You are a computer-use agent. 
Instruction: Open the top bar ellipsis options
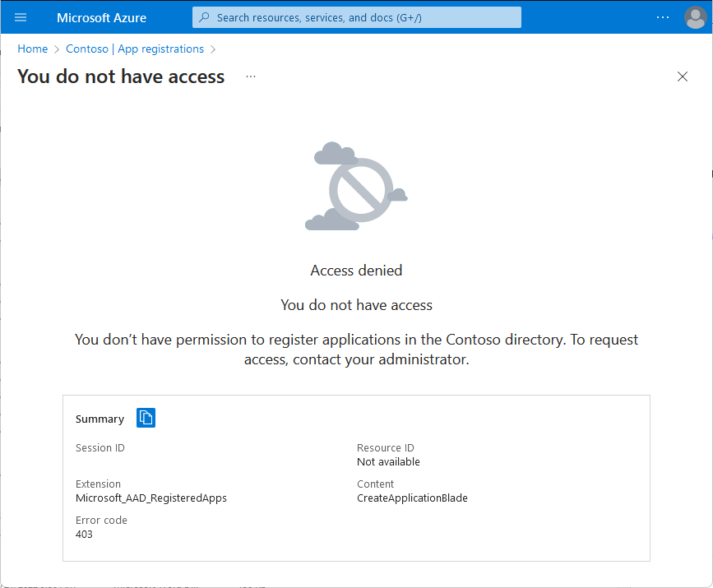click(663, 17)
